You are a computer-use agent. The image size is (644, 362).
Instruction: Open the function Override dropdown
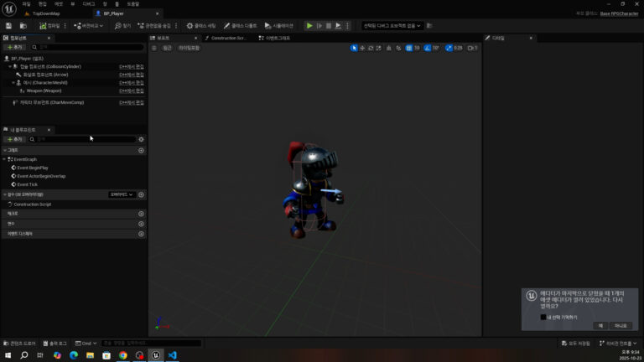tap(121, 194)
